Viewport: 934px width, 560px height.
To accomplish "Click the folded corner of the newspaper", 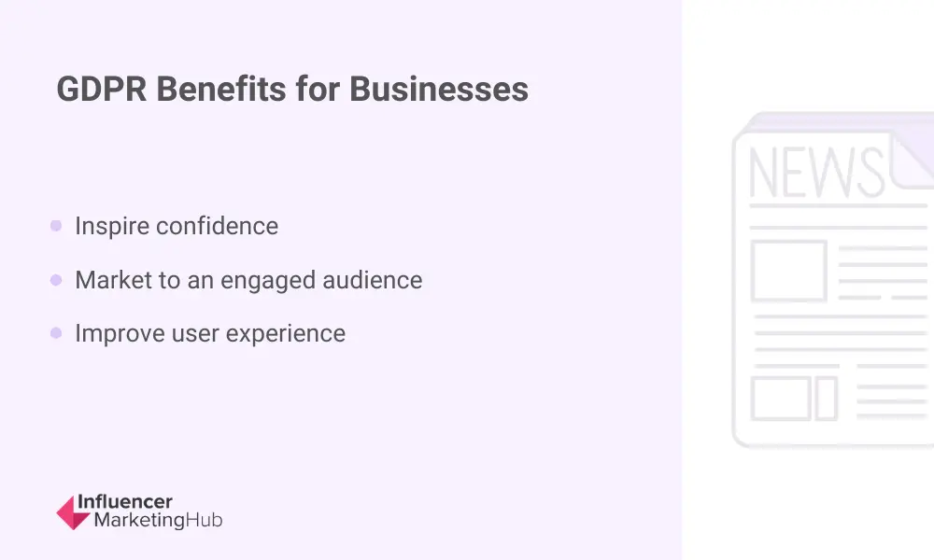I will pyautogui.click(x=912, y=161).
